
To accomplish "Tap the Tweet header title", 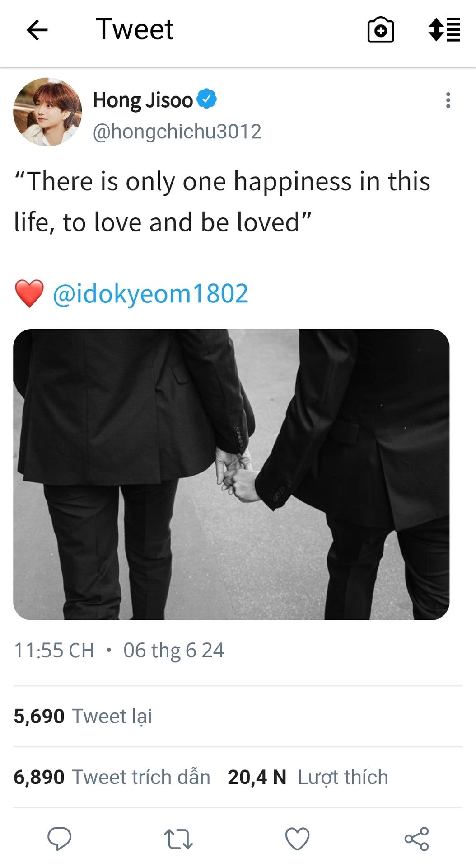I will point(134,29).
